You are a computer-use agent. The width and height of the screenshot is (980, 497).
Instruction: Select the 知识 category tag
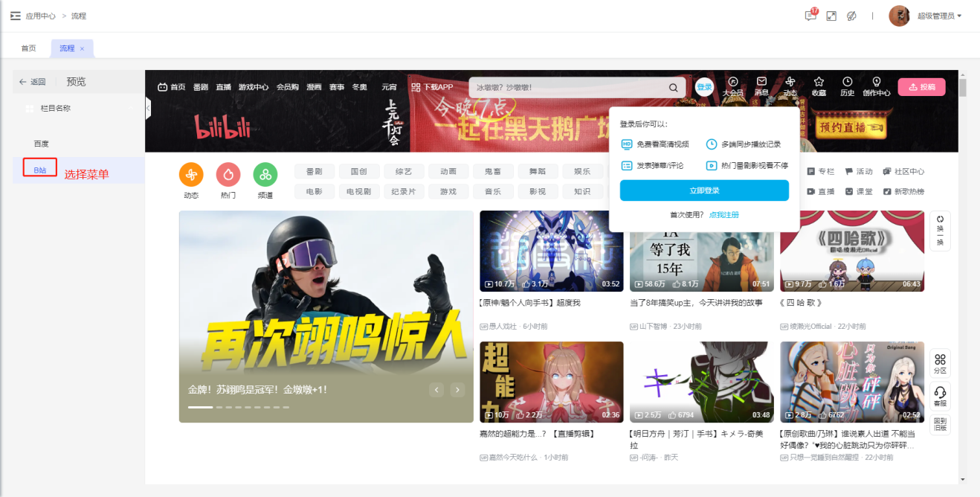pyautogui.click(x=582, y=191)
